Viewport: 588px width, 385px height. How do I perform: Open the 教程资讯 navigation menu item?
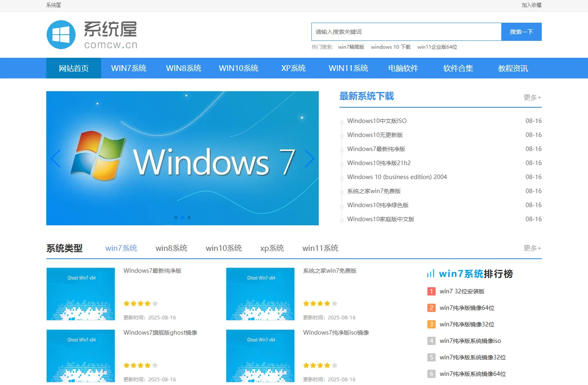(x=513, y=68)
